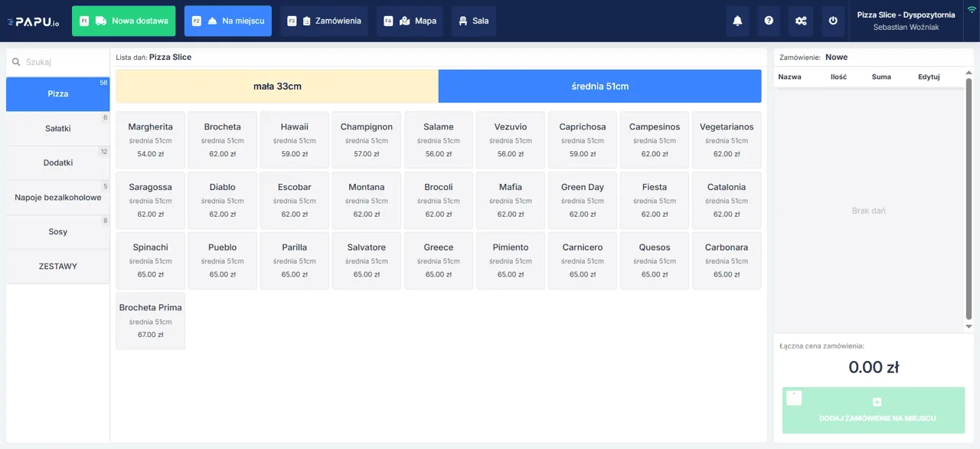This screenshot has width=980, height=449.
Task: Add Green Day pizza to order
Action: (x=583, y=200)
